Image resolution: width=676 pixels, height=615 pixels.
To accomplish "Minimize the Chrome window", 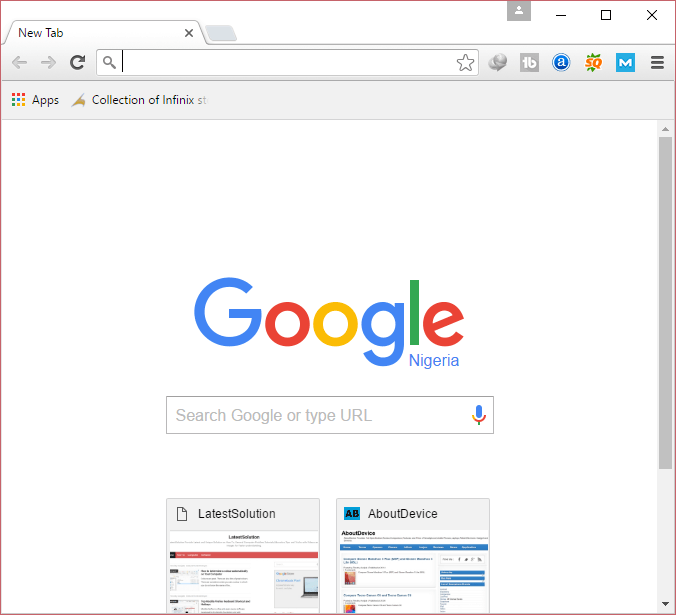I will 561,15.
